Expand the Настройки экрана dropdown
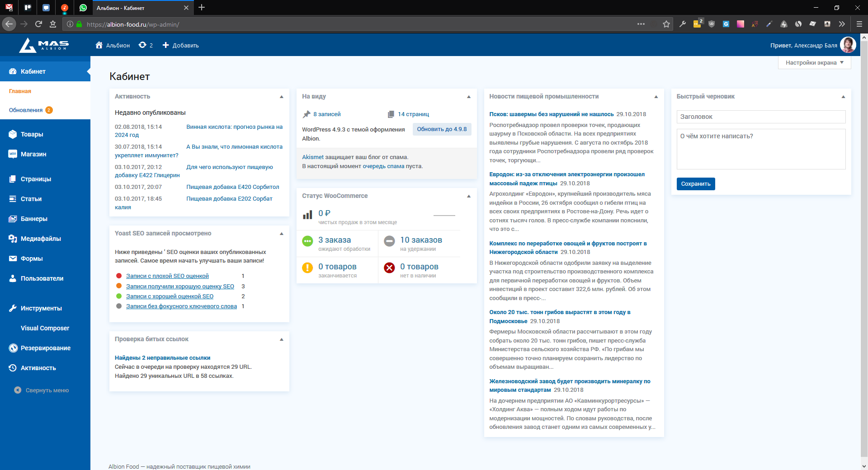The image size is (868, 470). click(x=814, y=63)
